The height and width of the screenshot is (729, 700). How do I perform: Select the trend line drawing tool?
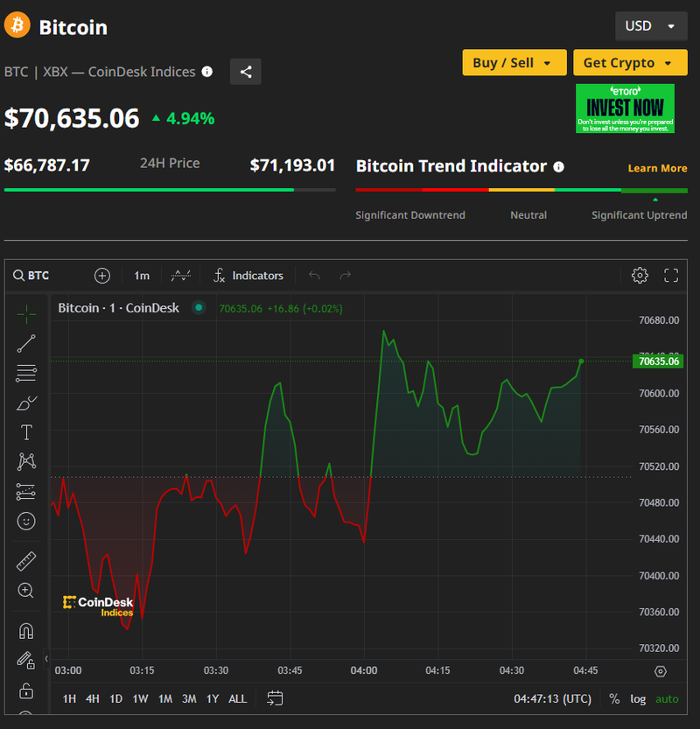[x=26, y=343]
